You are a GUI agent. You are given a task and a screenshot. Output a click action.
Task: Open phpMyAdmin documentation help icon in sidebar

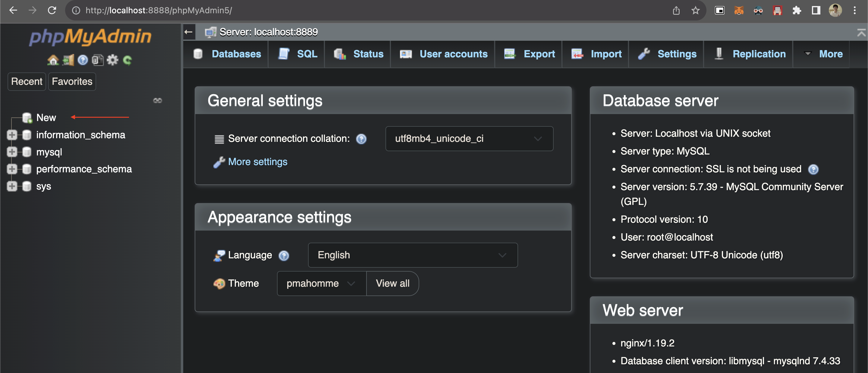click(x=83, y=60)
